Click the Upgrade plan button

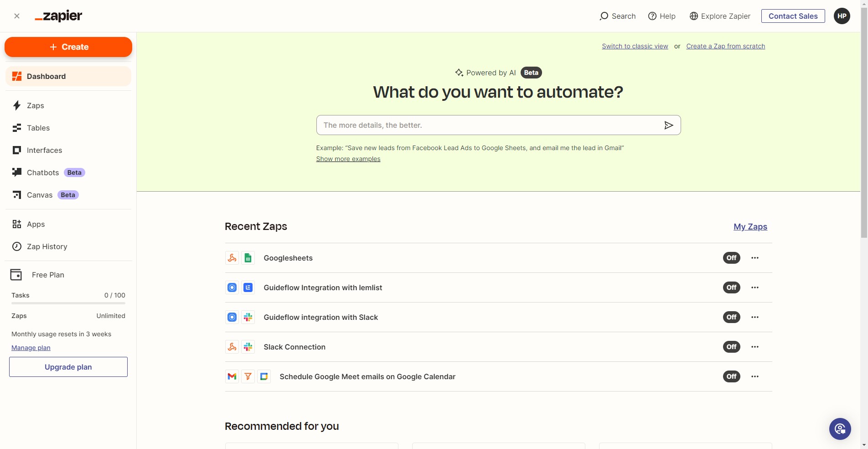point(68,366)
